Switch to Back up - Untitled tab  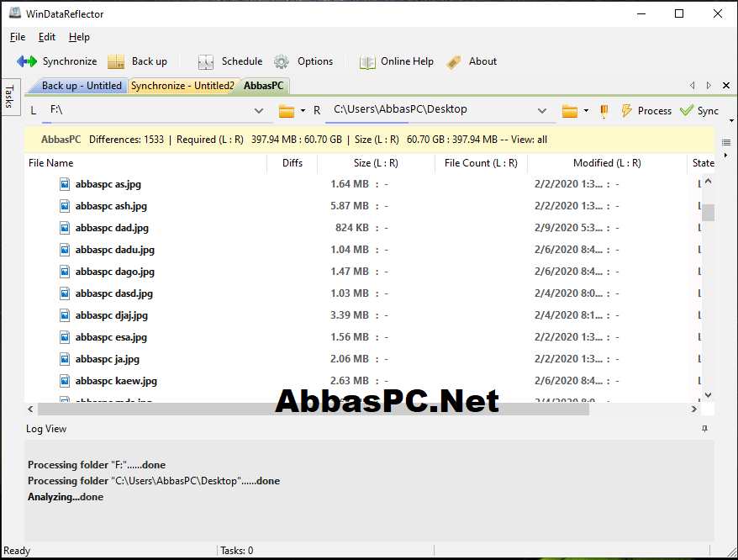pyautogui.click(x=82, y=86)
